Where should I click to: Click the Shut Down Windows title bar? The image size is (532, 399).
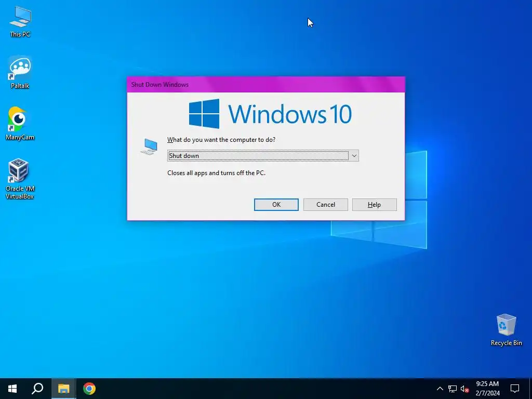click(265, 85)
